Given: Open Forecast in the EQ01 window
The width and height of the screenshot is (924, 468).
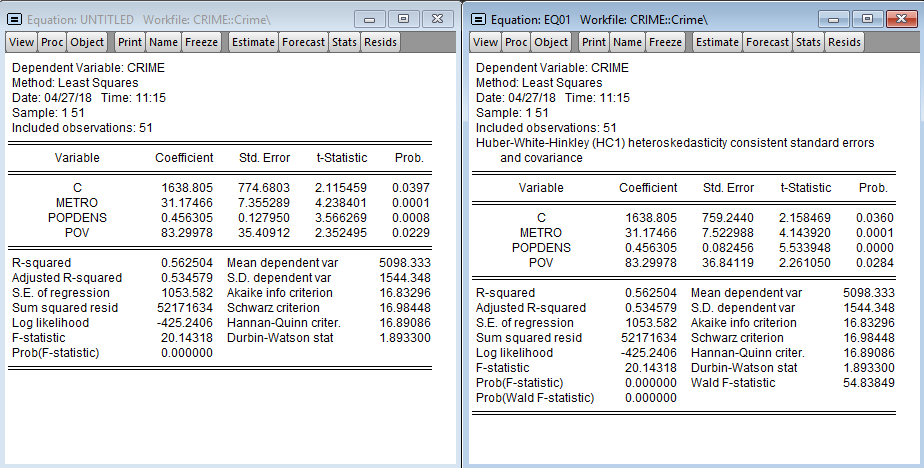Looking at the screenshot, I should click(x=768, y=42).
